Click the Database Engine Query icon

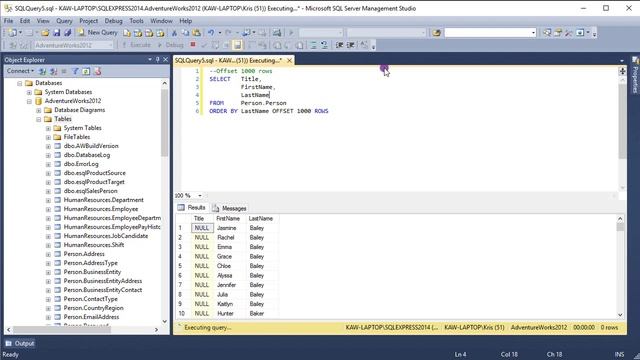click(127, 33)
